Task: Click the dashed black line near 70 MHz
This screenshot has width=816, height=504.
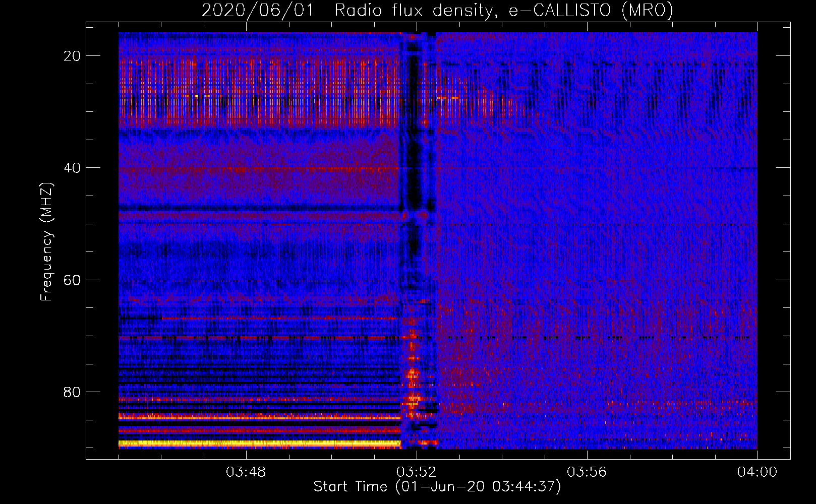Action: tap(605, 337)
